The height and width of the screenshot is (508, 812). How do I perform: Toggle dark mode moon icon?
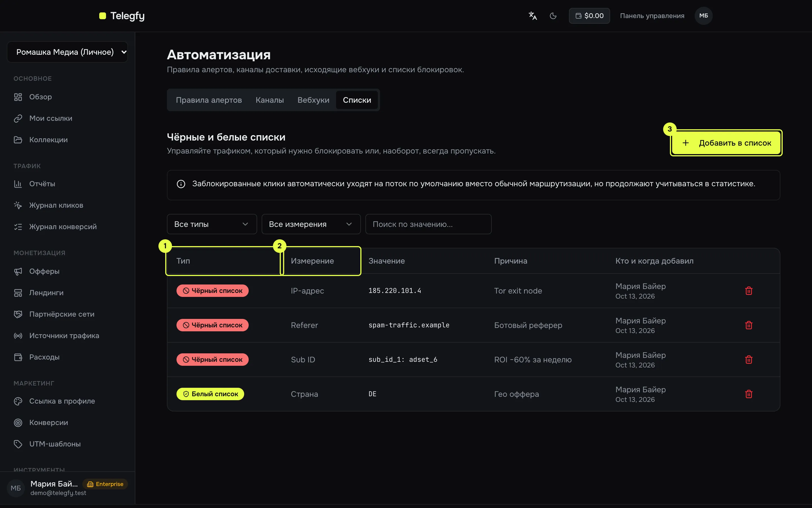click(553, 16)
